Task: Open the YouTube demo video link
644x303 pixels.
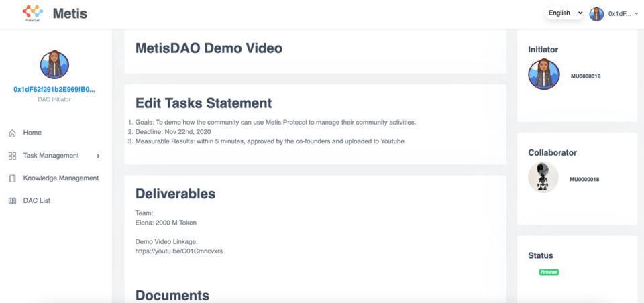Action: click(x=179, y=251)
